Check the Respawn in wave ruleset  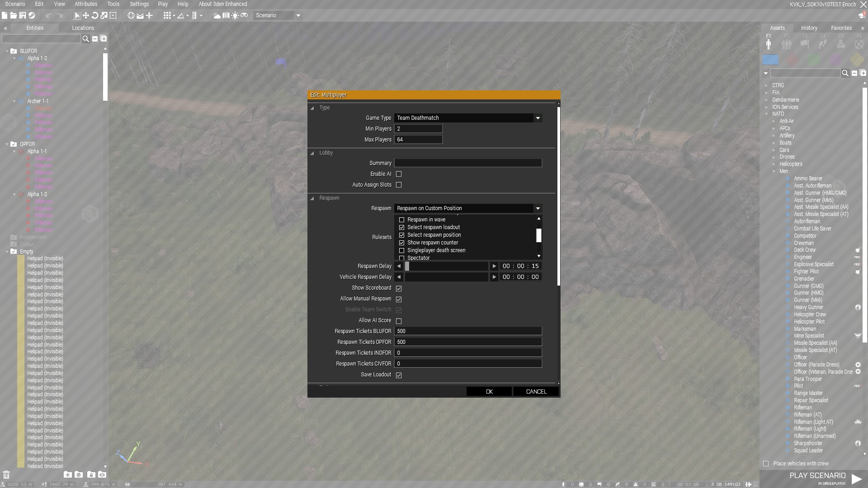401,220
